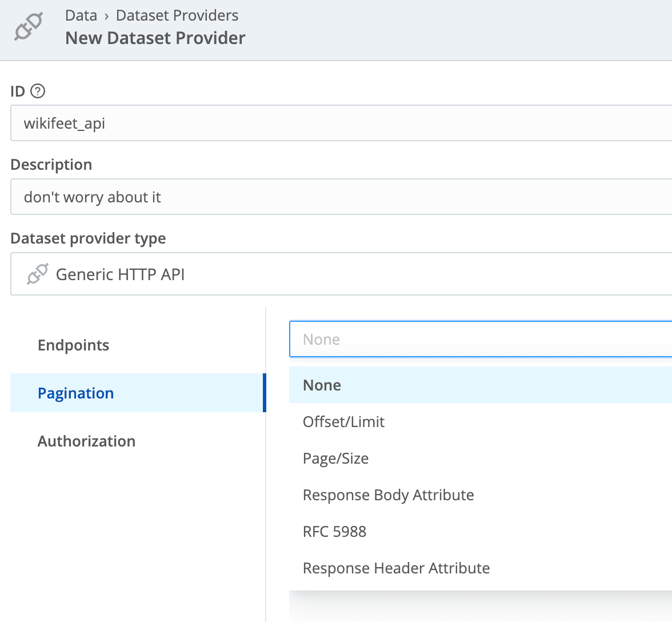Screen dimensions: 672x622
Task: Click the Data breadcrumb link
Action: click(x=81, y=15)
